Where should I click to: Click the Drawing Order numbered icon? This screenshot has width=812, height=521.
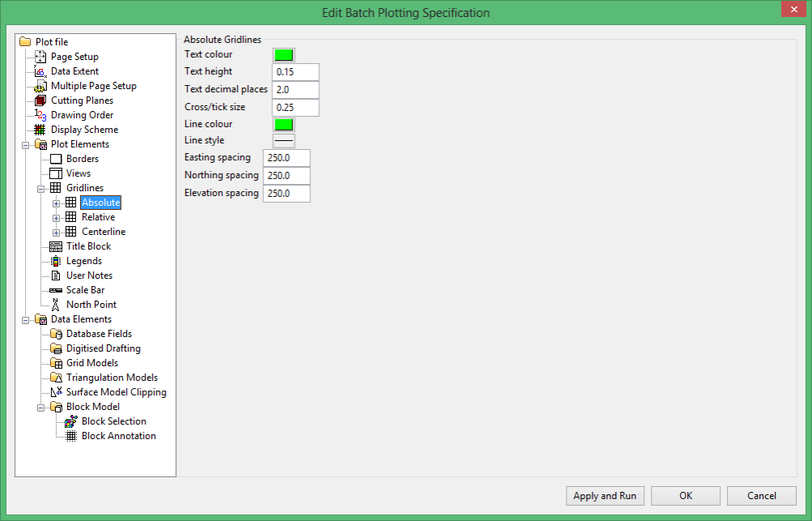click(x=40, y=115)
